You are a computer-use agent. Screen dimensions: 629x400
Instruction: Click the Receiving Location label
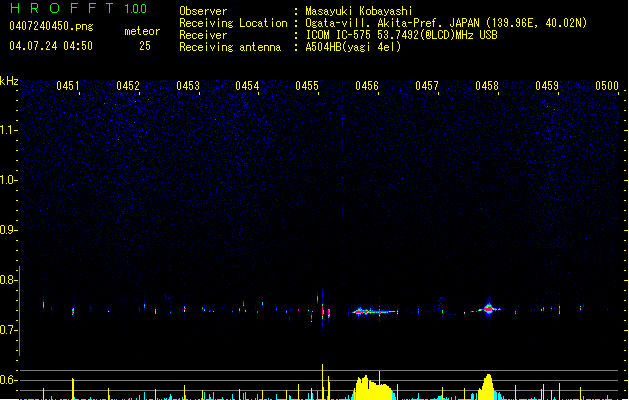point(233,23)
